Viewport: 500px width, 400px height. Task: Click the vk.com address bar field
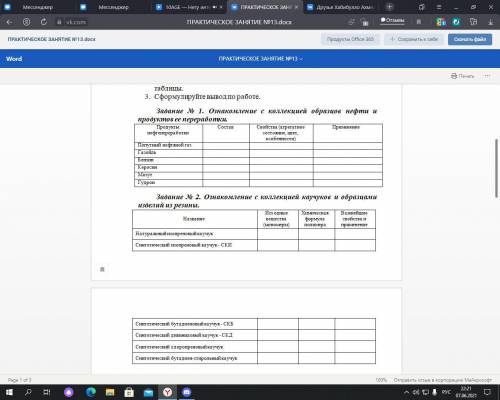(72, 22)
